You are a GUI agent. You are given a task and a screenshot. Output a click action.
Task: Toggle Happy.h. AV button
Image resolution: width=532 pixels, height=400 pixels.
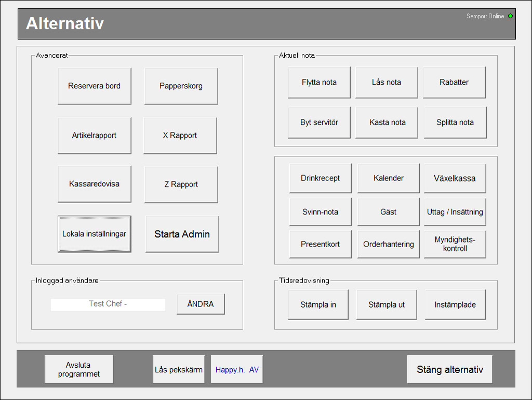(237, 370)
